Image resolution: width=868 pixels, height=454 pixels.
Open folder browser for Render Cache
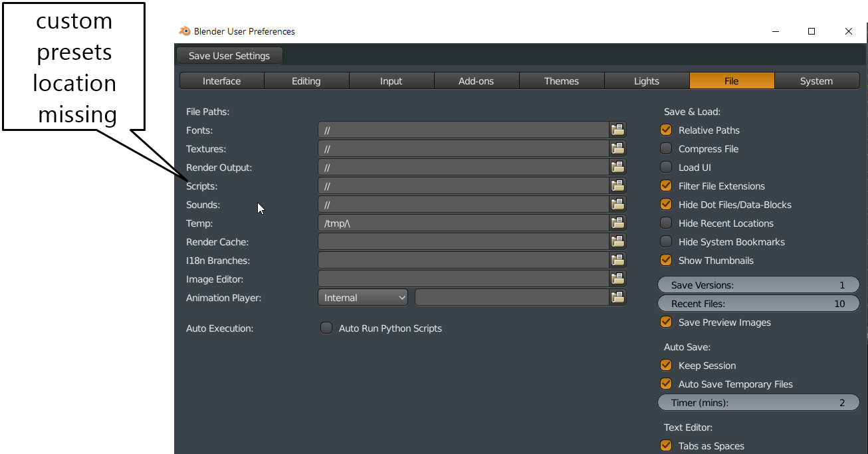click(618, 242)
